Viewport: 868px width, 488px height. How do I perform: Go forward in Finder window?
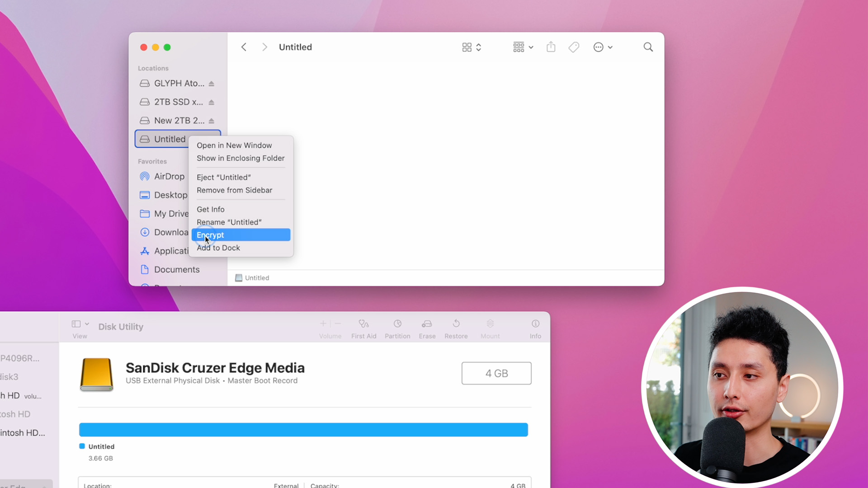(x=264, y=47)
